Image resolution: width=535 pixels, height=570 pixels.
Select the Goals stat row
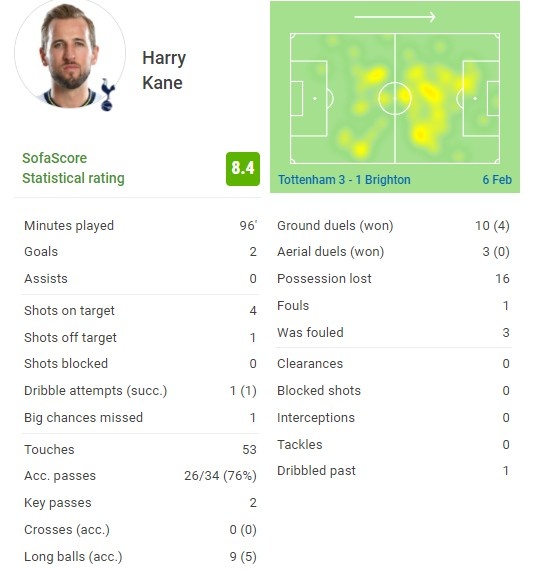pos(140,252)
